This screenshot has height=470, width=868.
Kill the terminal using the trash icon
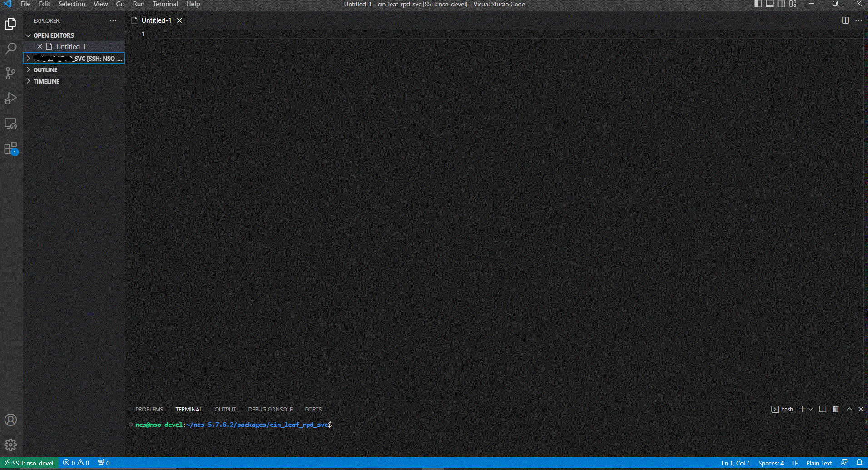[x=836, y=409]
